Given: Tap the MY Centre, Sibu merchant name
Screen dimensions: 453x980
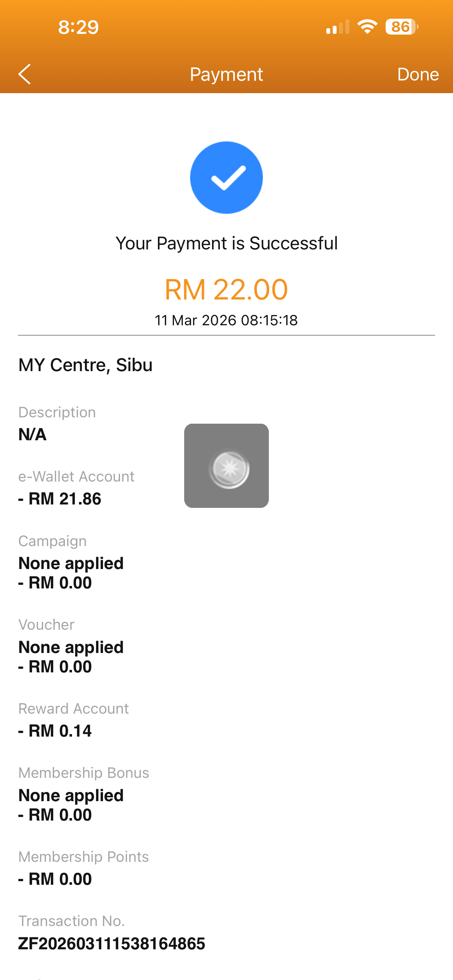Looking at the screenshot, I should coord(86,365).
